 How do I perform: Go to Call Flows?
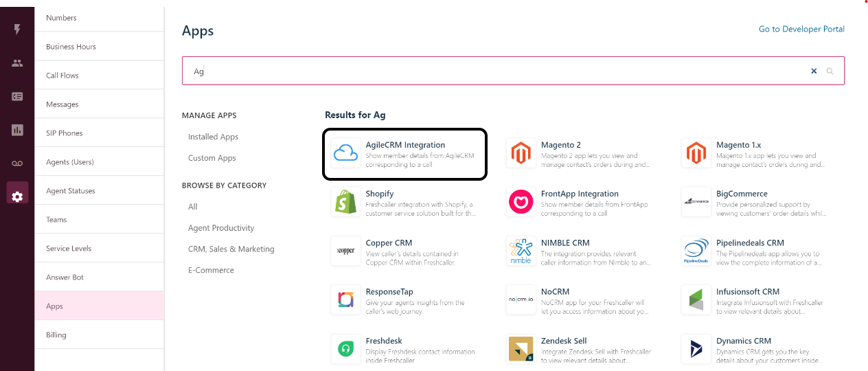point(99,76)
